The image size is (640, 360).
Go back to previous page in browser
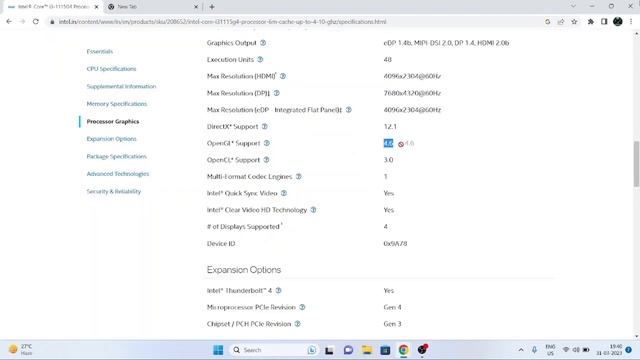click(9, 22)
